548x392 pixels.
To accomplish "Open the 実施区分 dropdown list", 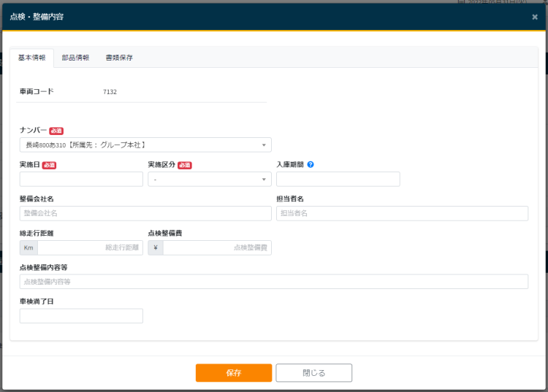I will pyautogui.click(x=209, y=180).
